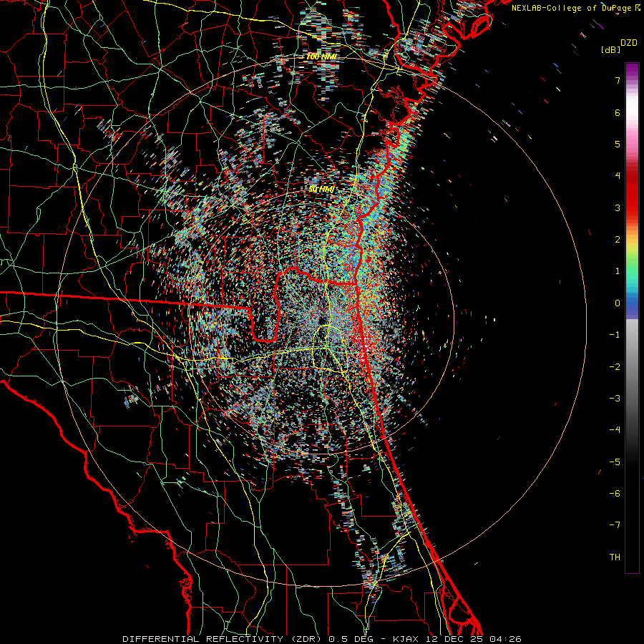This screenshot has height=644, width=644.
Task: Select the 4 value on the scale
Action: (x=618, y=176)
